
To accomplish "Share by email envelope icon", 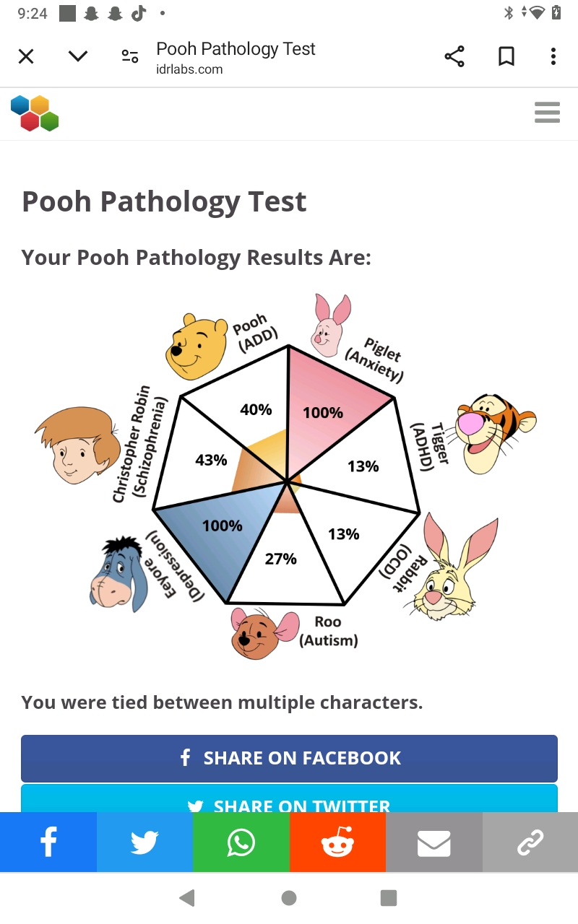I will click(433, 842).
